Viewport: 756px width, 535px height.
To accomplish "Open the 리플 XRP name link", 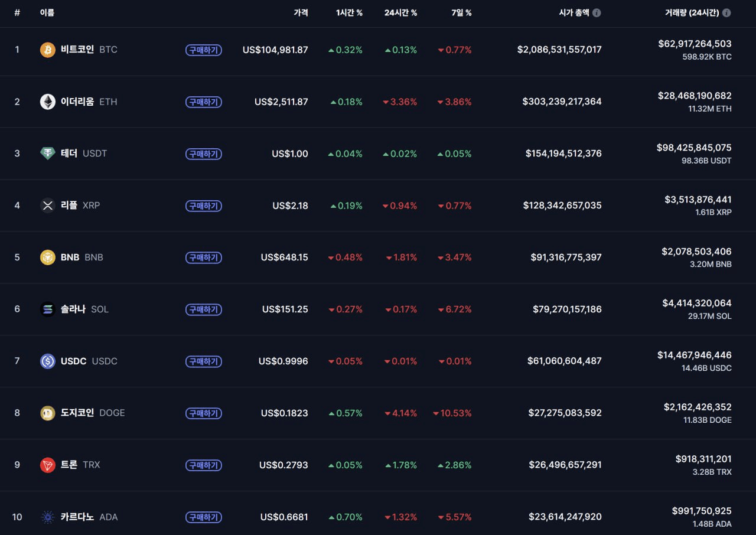I will (80, 205).
